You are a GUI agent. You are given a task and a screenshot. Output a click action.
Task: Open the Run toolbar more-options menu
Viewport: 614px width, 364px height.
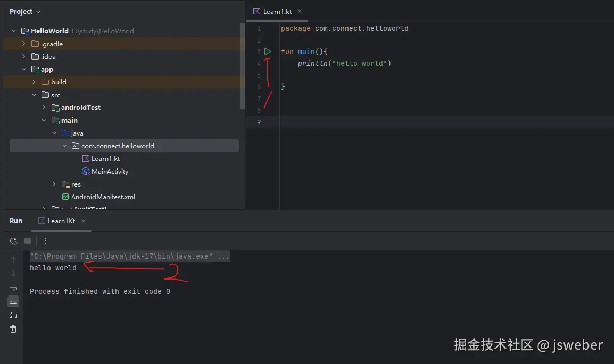click(x=45, y=241)
